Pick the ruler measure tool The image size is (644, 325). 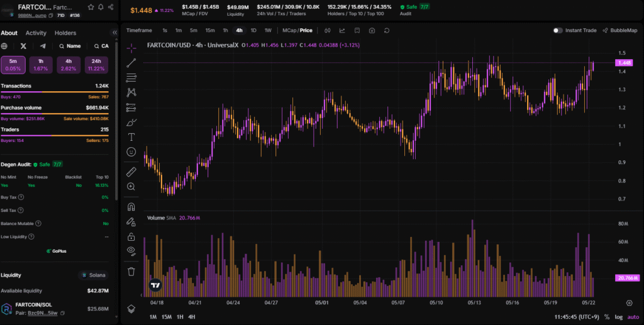131,171
